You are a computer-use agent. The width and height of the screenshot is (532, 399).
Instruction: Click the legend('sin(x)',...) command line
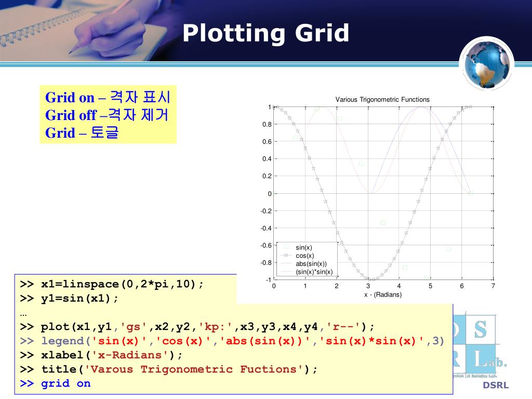(232, 341)
